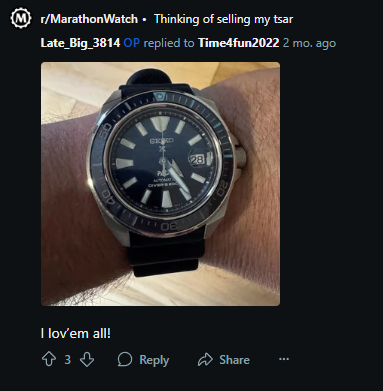View the Late_Big_3814 user profile
Image resolution: width=383 pixels, height=391 pixels.
click(x=80, y=43)
